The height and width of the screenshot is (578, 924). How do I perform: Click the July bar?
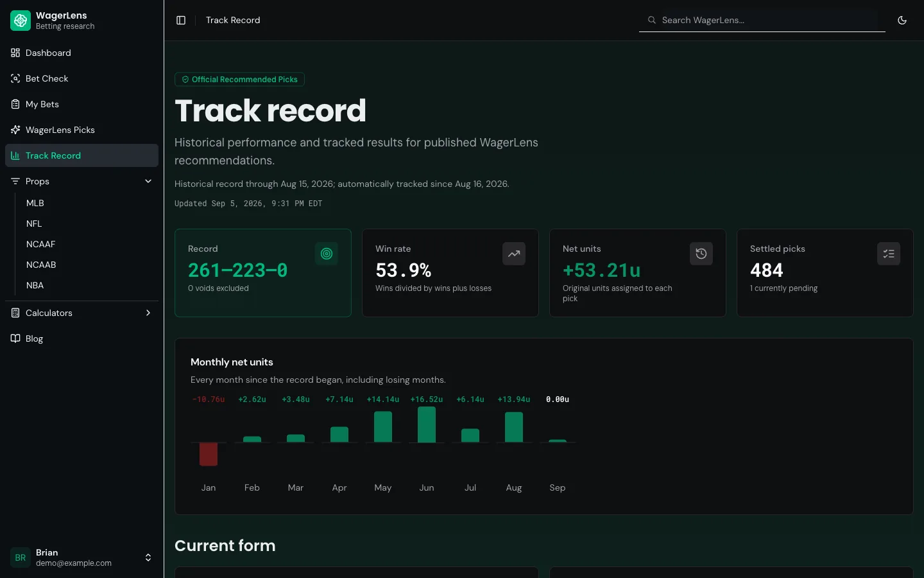tap(470, 435)
